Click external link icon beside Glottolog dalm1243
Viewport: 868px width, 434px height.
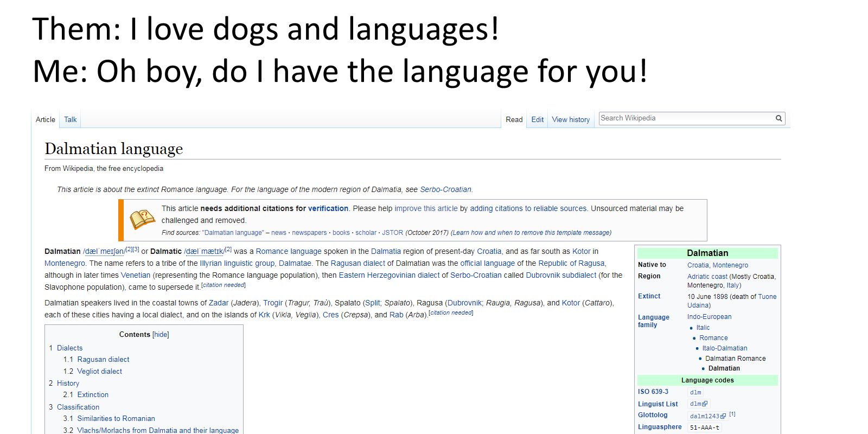723,416
